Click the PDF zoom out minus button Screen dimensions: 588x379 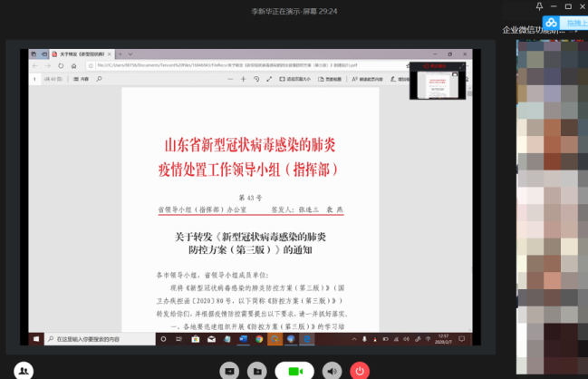pyautogui.click(x=229, y=80)
